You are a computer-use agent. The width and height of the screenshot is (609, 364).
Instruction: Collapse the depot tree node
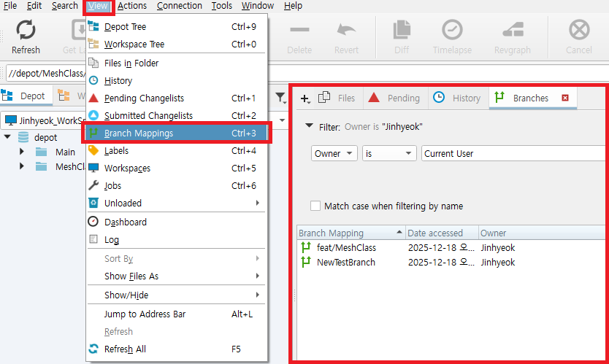click(x=7, y=137)
